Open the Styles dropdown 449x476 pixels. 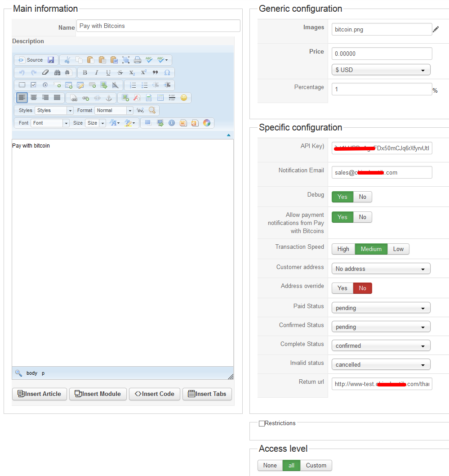(53, 111)
